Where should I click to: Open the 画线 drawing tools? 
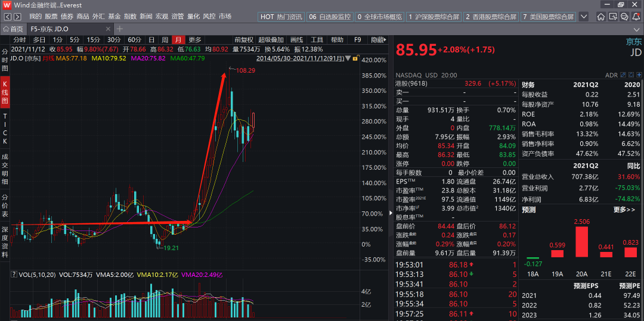tap(296, 40)
